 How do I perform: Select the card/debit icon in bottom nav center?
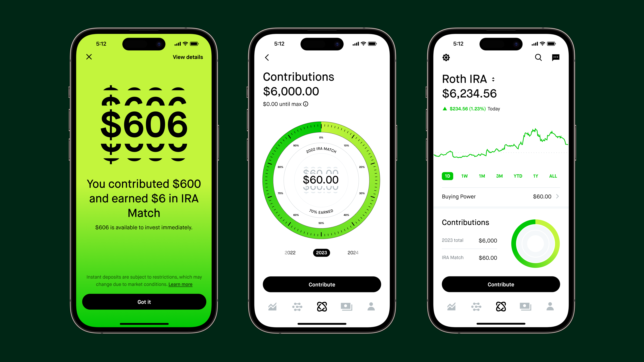(346, 306)
